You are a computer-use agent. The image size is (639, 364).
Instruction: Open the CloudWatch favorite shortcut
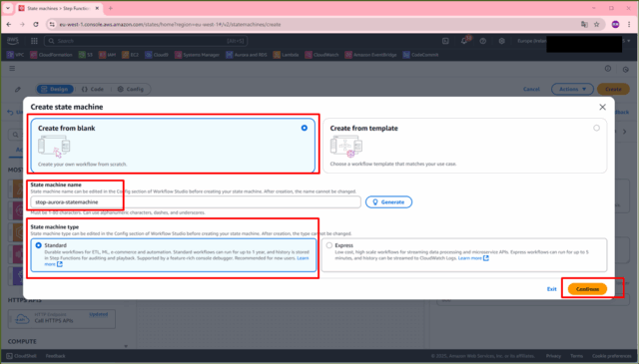point(321,55)
